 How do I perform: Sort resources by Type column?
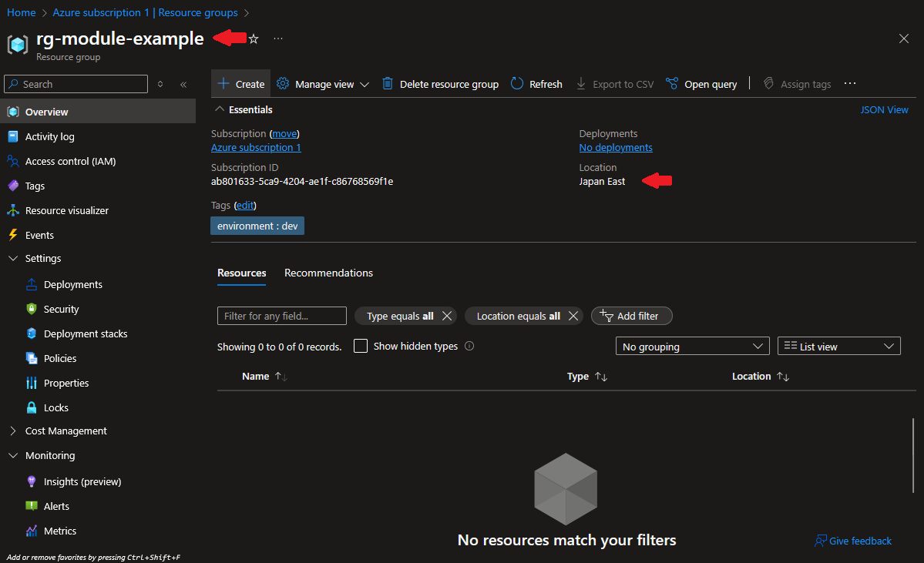[587, 377]
